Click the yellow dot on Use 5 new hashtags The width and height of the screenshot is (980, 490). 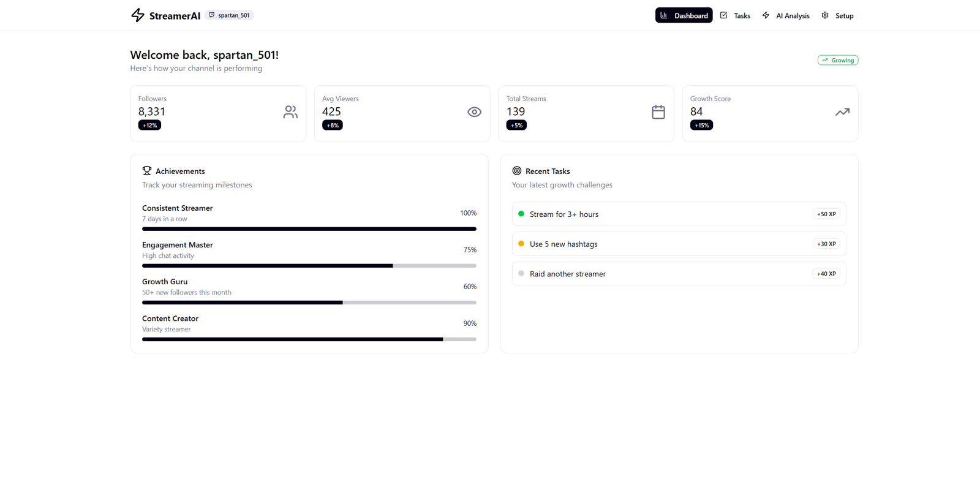(521, 244)
